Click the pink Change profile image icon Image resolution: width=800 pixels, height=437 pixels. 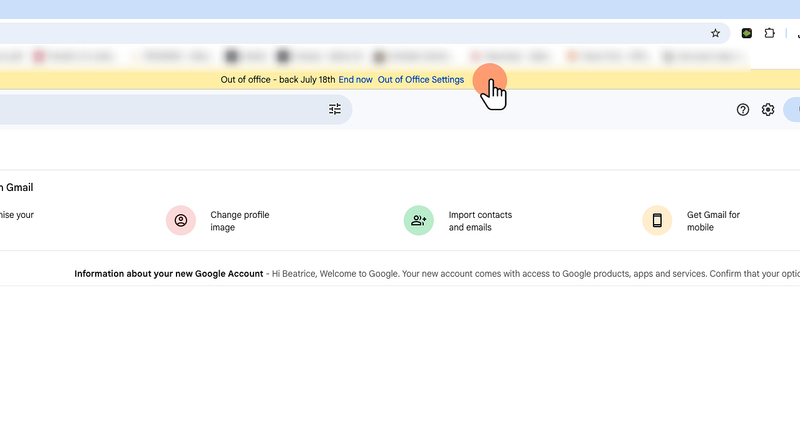coord(181,220)
